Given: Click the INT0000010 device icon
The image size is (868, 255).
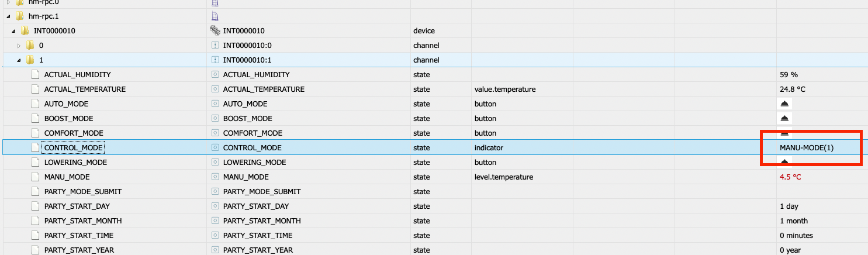Looking at the screenshot, I should click(x=215, y=30).
